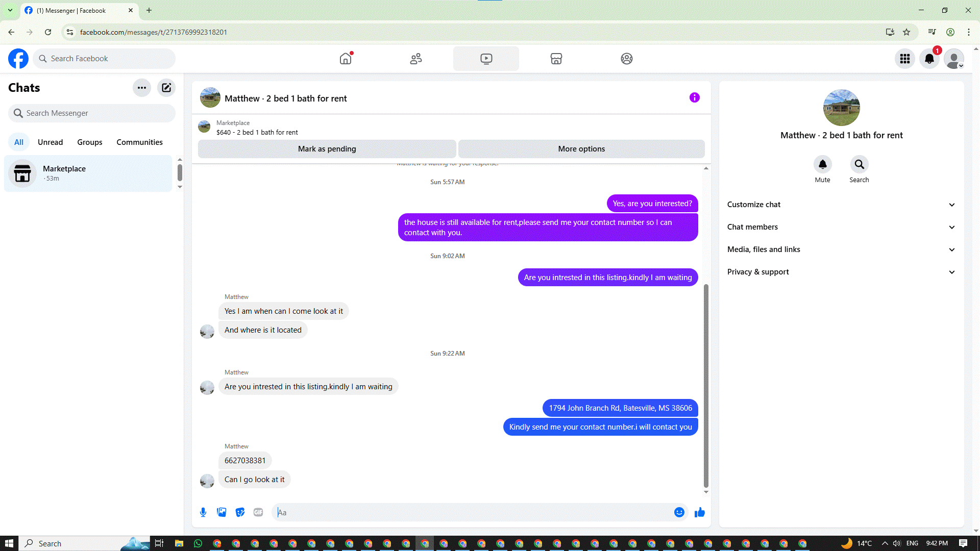Image resolution: width=980 pixels, height=551 pixels.
Task: Click the listing photo in the right panel
Action: [842, 108]
